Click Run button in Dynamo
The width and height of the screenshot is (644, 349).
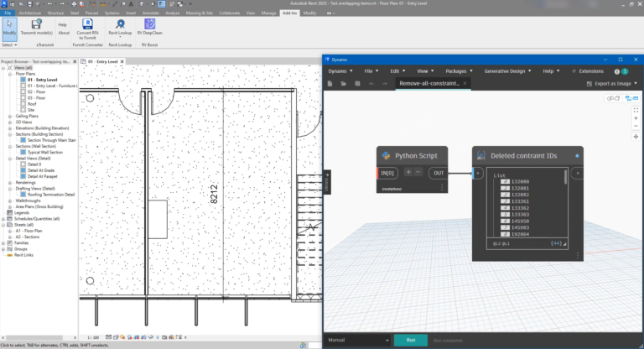point(411,340)
